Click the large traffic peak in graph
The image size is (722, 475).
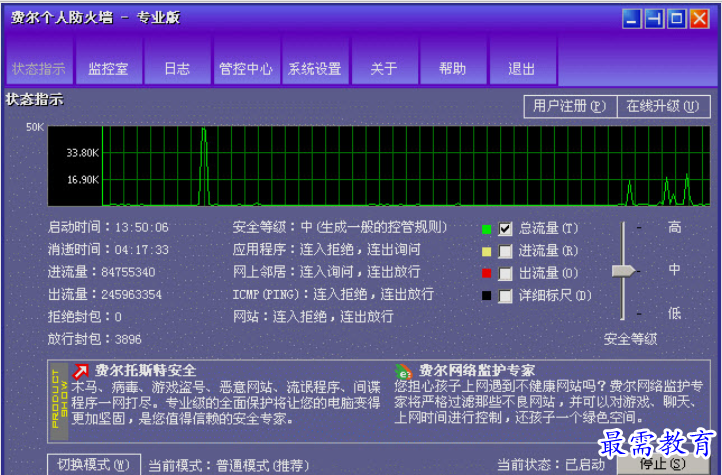[x=204, y=167]
